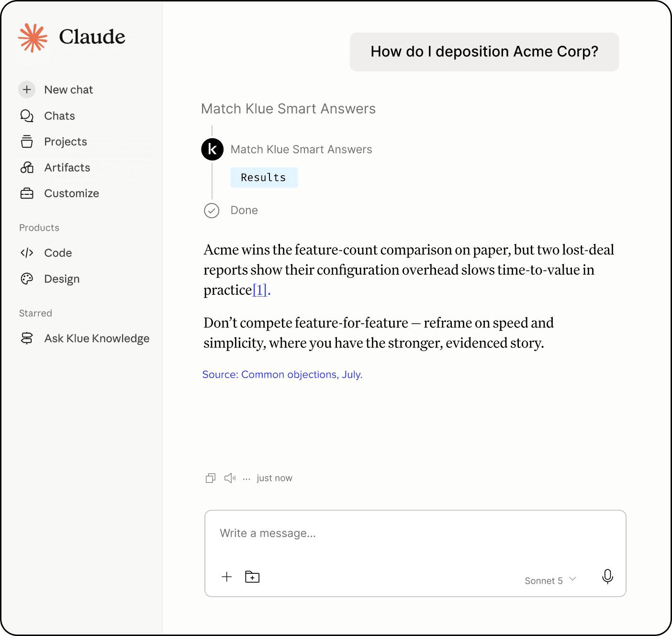The image size is (672, 636).
Task: Select New chat in the sidebar
Action: pyautogui.click(x=68, y=89)
